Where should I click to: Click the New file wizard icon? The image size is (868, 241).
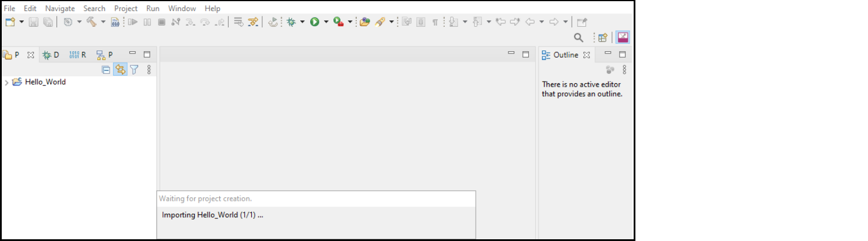(10, 22)
